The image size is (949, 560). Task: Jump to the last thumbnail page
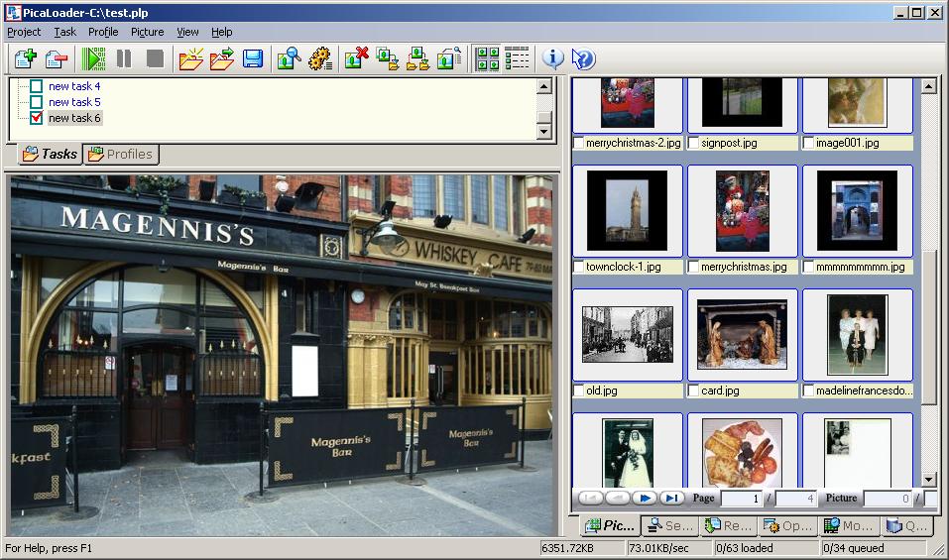(x=671, y=498)
